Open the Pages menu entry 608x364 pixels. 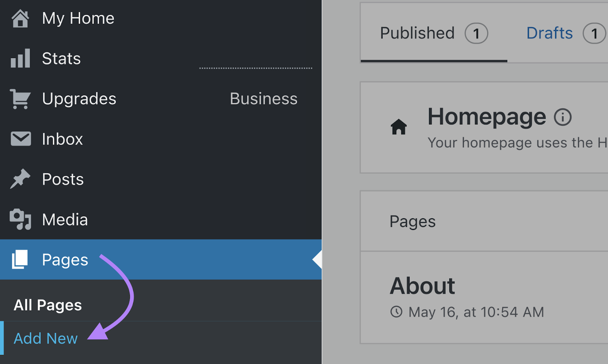pos(65,260)
